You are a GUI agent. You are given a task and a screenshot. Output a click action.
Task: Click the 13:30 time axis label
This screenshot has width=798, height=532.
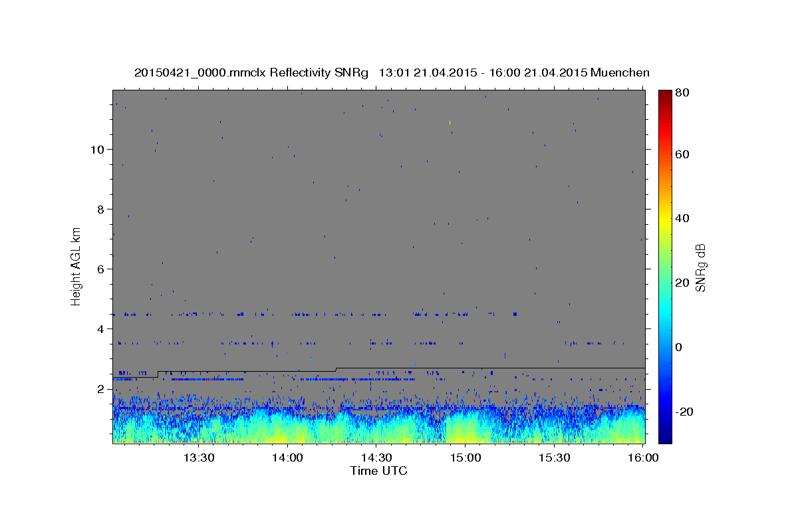coord(199,458)
